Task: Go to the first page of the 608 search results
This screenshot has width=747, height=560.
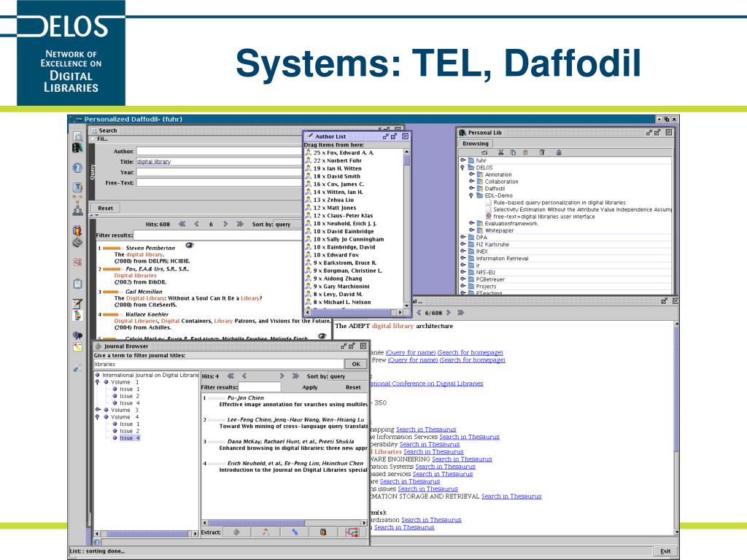Action: (x=182, y=224)
